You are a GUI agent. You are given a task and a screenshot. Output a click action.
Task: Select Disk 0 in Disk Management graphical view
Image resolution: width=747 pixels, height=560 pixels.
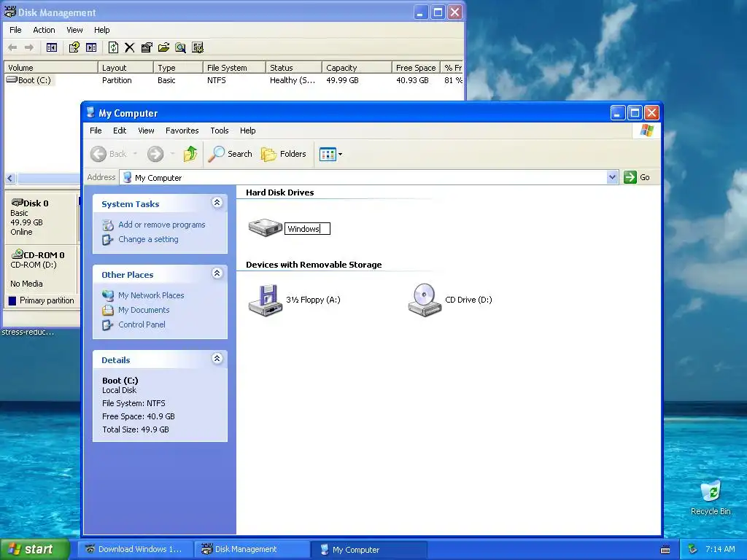point(41,217)
